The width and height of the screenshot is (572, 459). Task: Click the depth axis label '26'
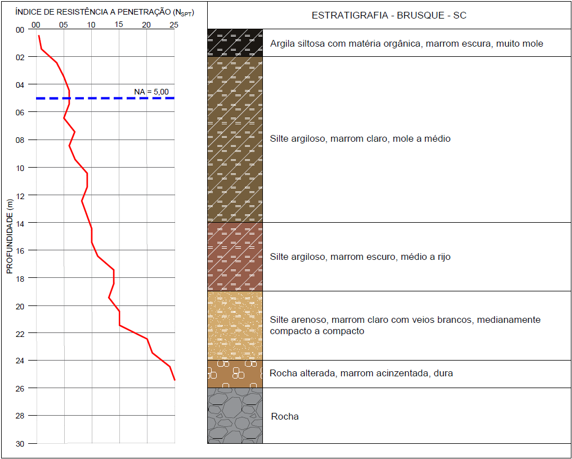click(20, 389)
